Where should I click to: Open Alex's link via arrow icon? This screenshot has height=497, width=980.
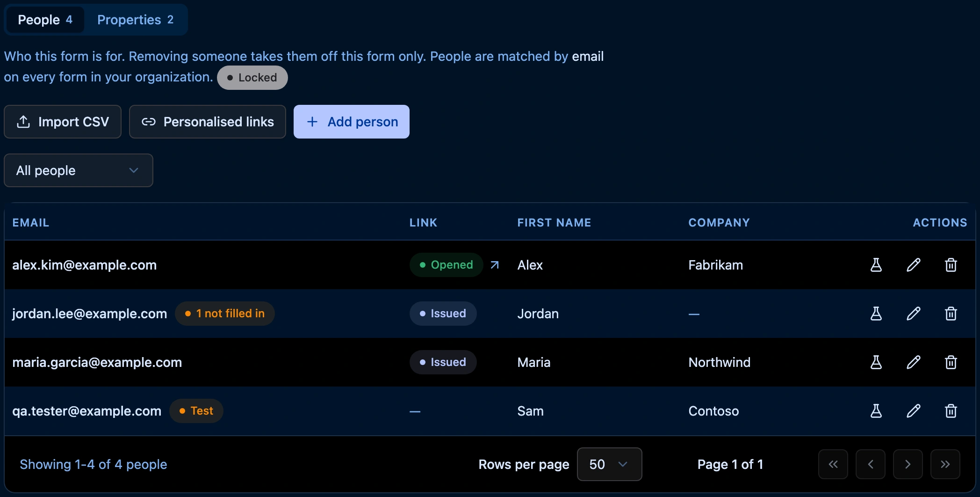tap(495, 265)
